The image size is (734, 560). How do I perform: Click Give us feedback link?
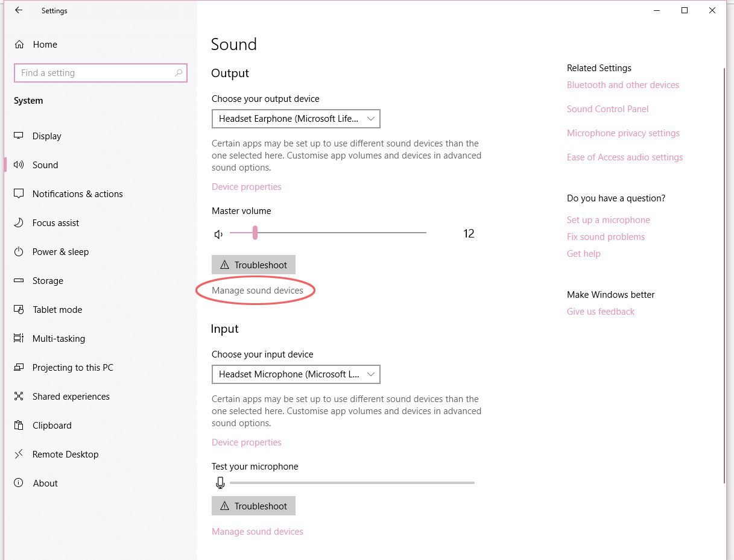601,312
